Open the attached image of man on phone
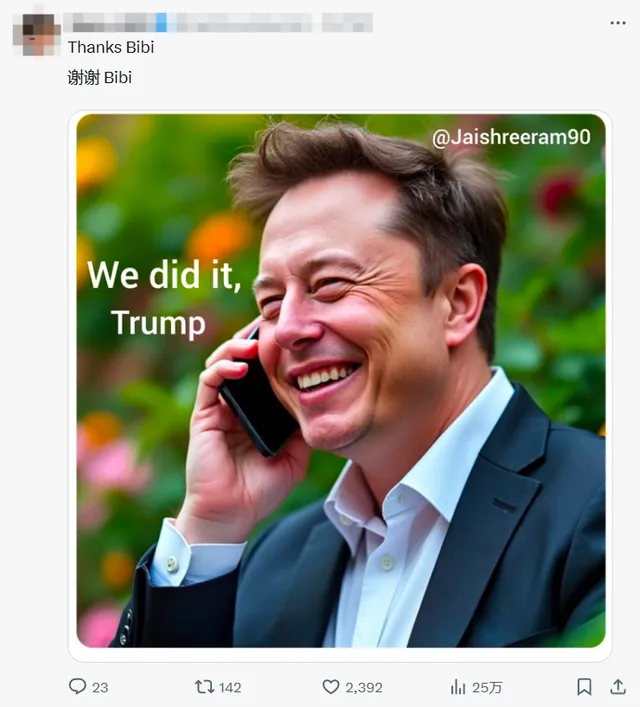 [x=341, y=381]
